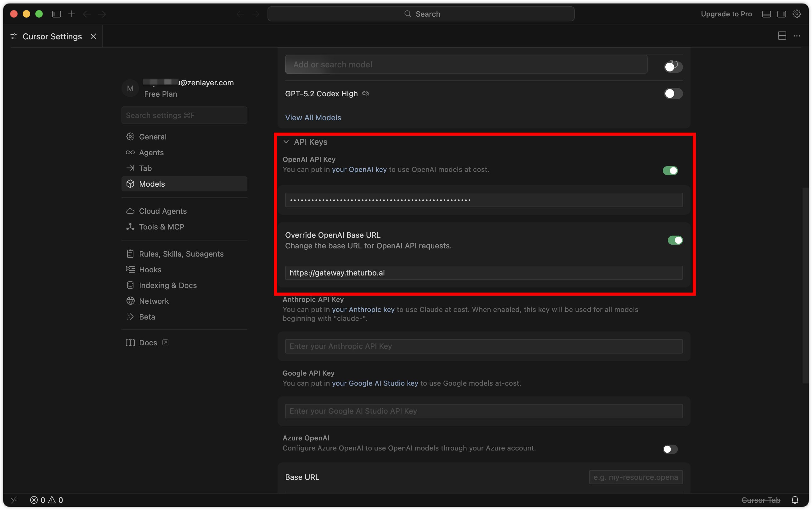Open the settings gear icon at top right
The width and height of the screenshot is (812, 510).
(x=797, y=14)
